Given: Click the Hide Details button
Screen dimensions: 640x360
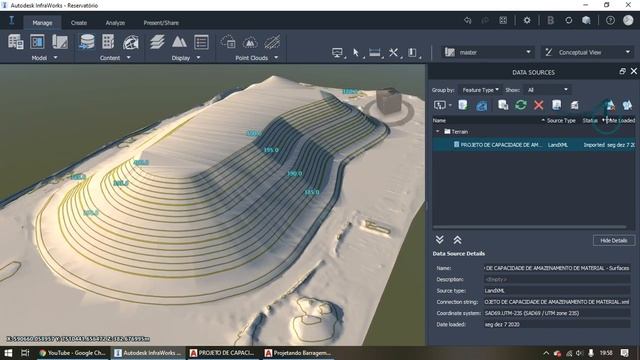Looking at the screenshot, I should coord(613,240).
